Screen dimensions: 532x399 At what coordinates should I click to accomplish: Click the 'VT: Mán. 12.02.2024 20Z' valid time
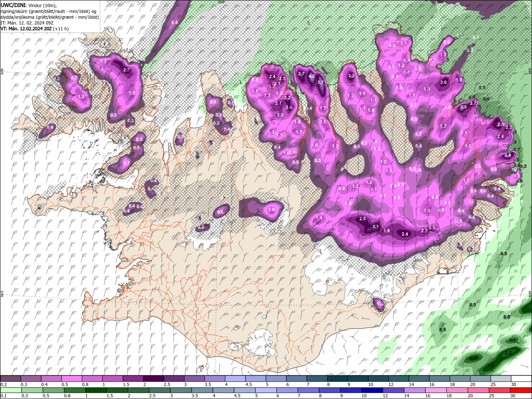click(x=26, y=29)
